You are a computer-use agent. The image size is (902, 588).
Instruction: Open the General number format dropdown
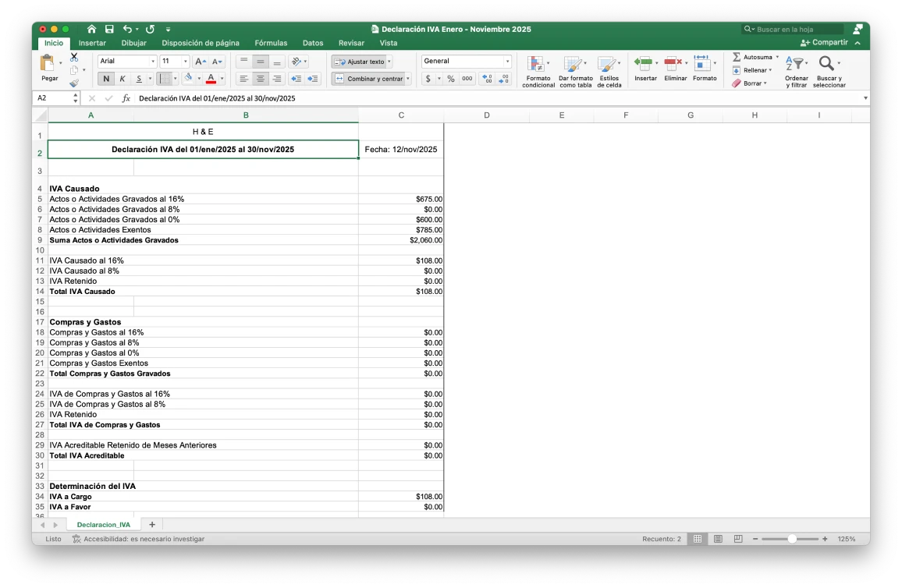[466, 60]
